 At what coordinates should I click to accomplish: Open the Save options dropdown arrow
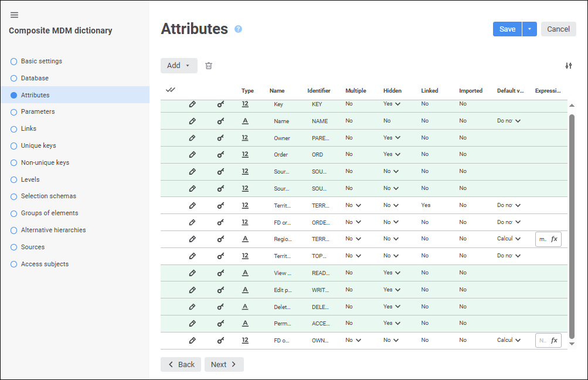[x=529, y=29]
